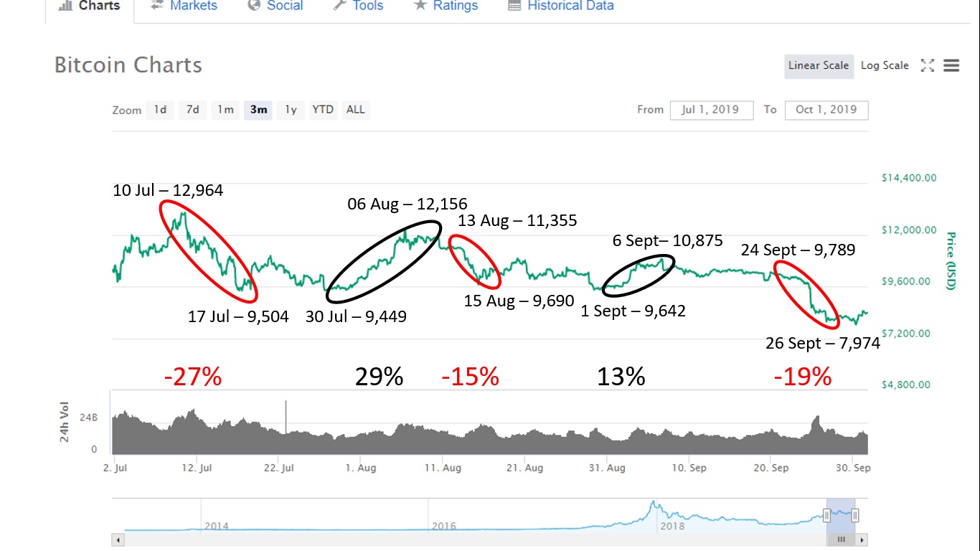Expand chart to fullscreen
The width and height of the screenshot is (980, 551).
click(928, 65)
